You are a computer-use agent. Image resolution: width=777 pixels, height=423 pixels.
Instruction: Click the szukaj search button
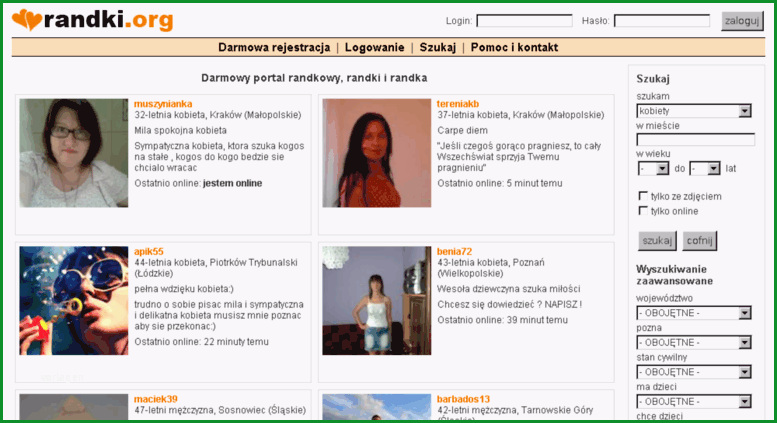point(657,241)
